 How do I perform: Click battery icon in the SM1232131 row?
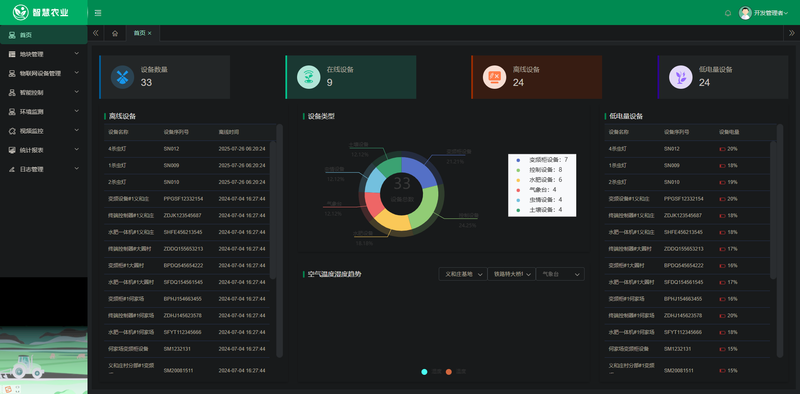722,349
